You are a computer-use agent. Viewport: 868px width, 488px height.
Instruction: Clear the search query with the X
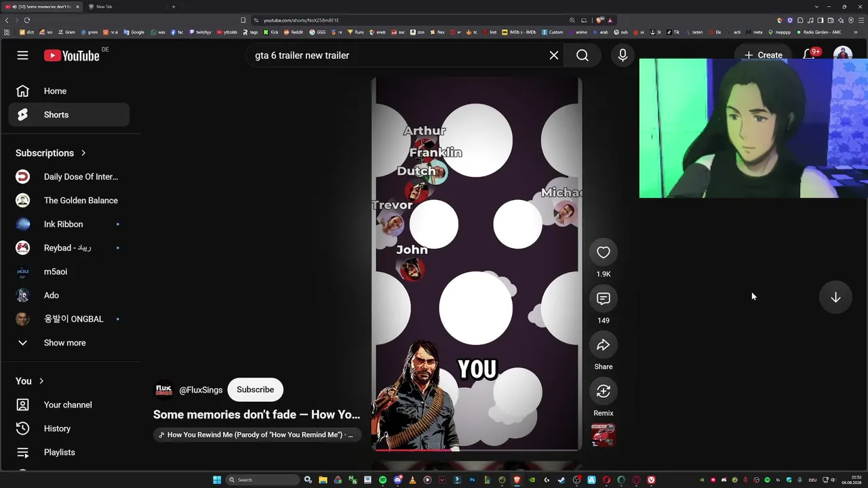[554, 56]
